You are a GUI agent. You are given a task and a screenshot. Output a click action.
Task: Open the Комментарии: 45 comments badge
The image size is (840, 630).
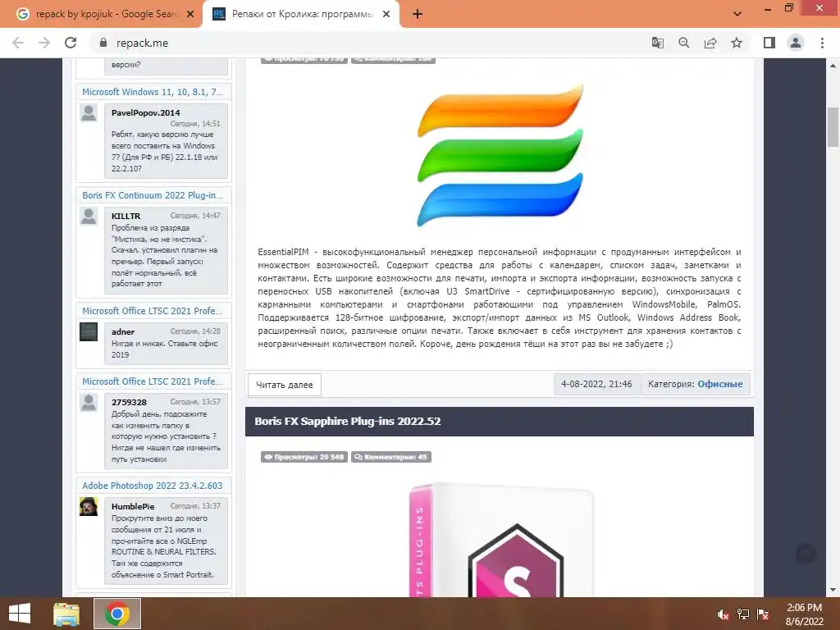coord(391,457)
